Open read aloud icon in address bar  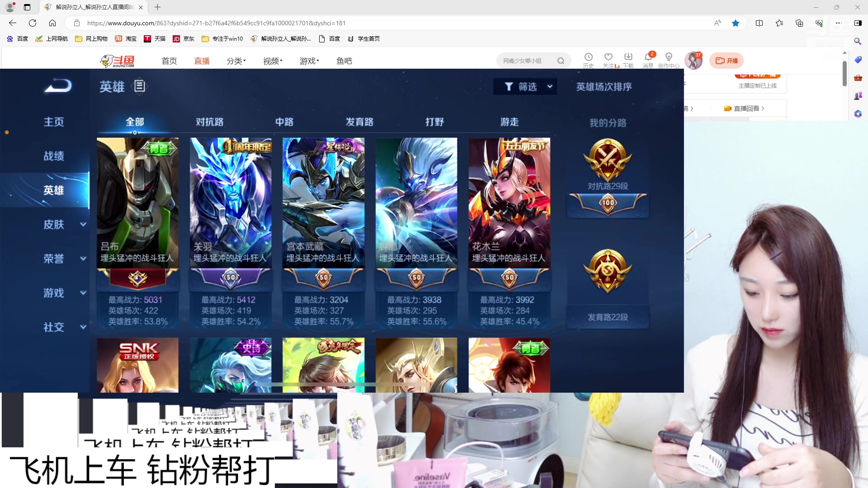pyautogui.click(x=717, y=23)
